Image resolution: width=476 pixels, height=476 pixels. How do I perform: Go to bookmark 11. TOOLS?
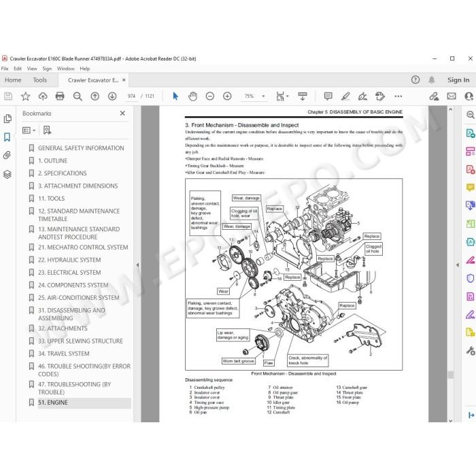point(51,199)
